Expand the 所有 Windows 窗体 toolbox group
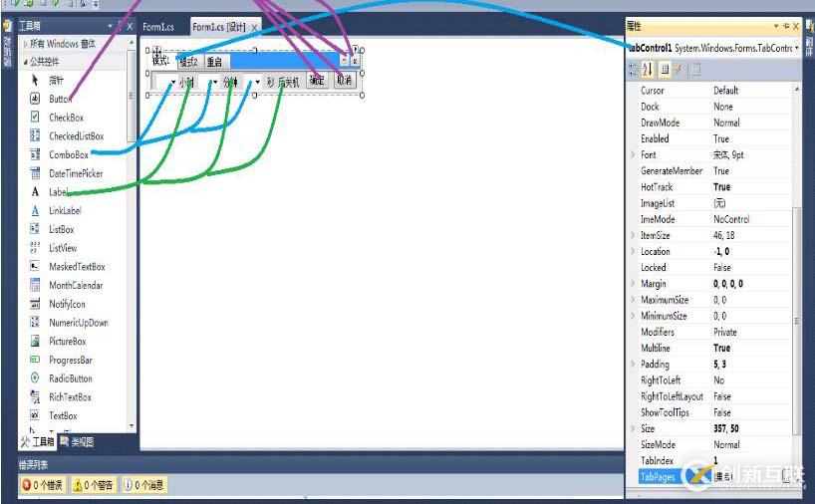Screen dimensions: 815x504 pos(26,44)
